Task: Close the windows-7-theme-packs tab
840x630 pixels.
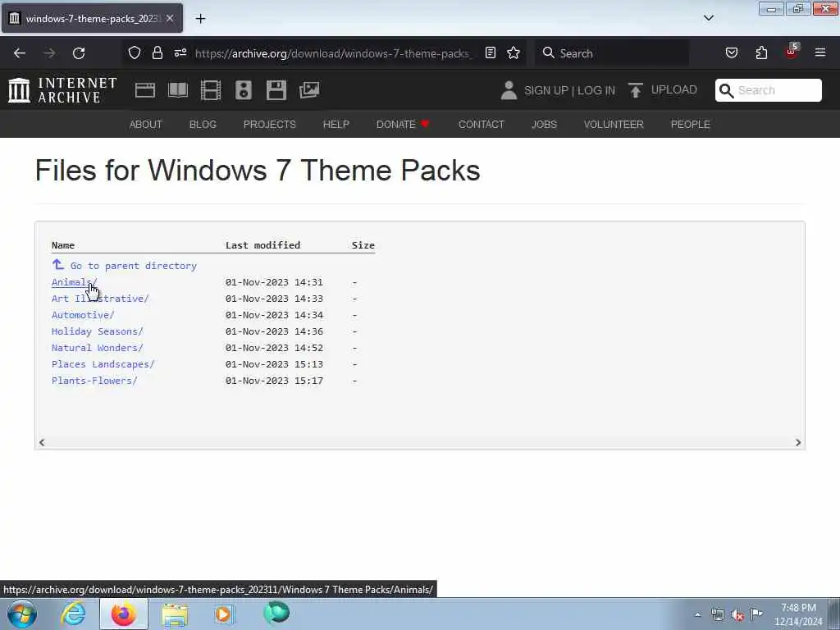Action: (170, 19)
